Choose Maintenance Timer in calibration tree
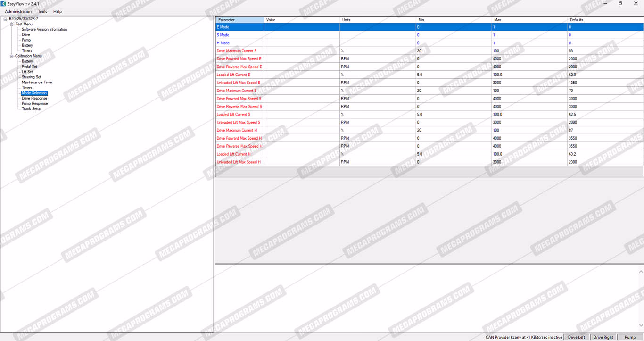Screen dimensions: 644x341 37,83
